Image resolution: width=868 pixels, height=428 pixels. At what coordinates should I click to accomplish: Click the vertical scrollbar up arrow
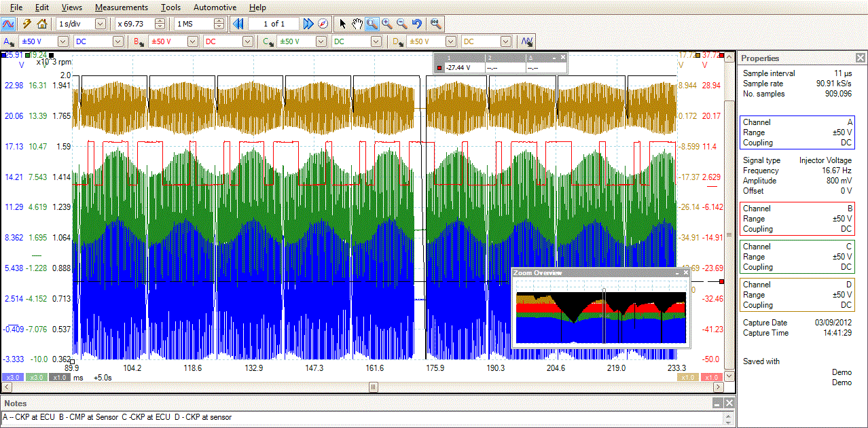tap(729, 56)
